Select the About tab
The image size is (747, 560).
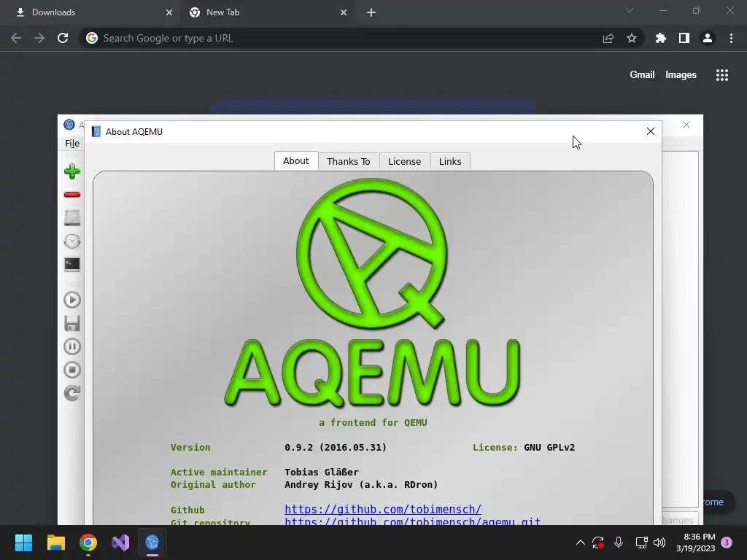coord(296,161)
